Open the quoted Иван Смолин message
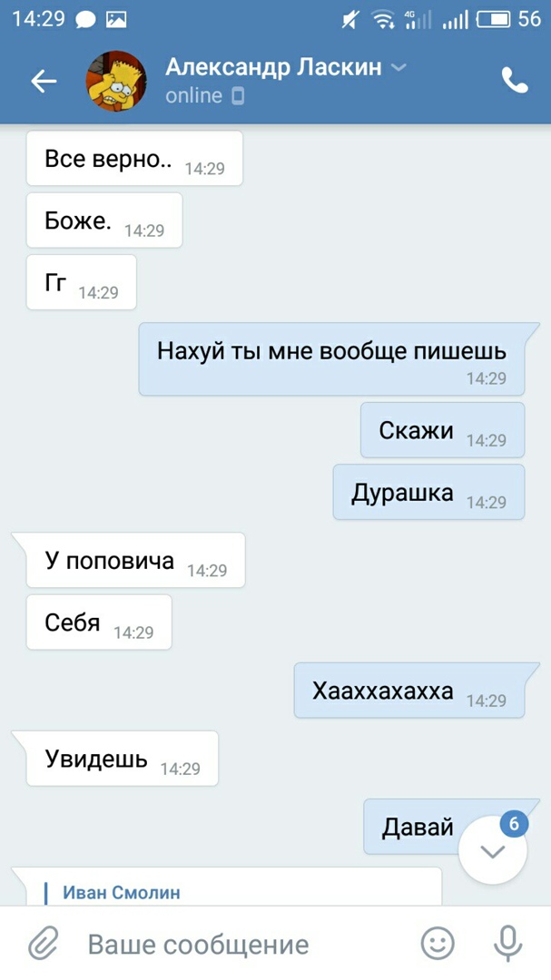The height and width of the screenshot is (980, 551). point(227,886)
